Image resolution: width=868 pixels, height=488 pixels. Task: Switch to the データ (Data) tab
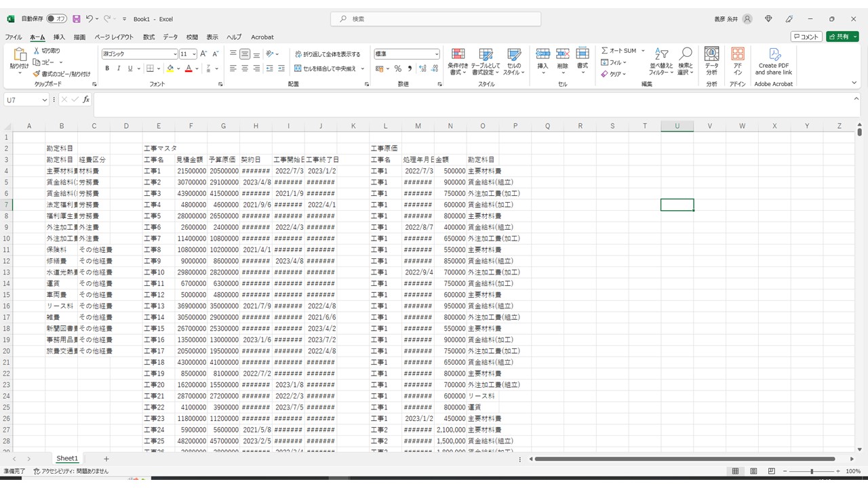170,37
